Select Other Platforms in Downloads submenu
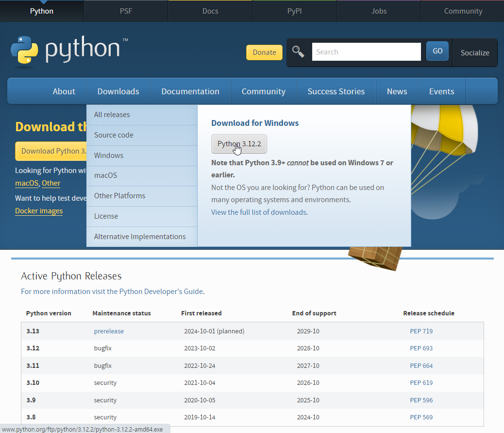The image size is (504, 433). coord(142,196)
